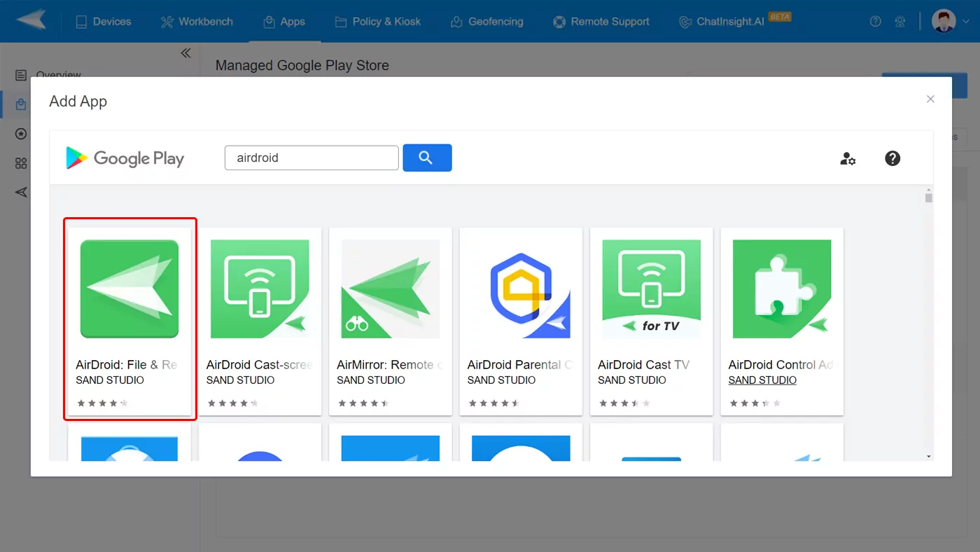980x552 pixels.
Task: Click the results list scrollbar thumb
Action: (x=929, y=198)
